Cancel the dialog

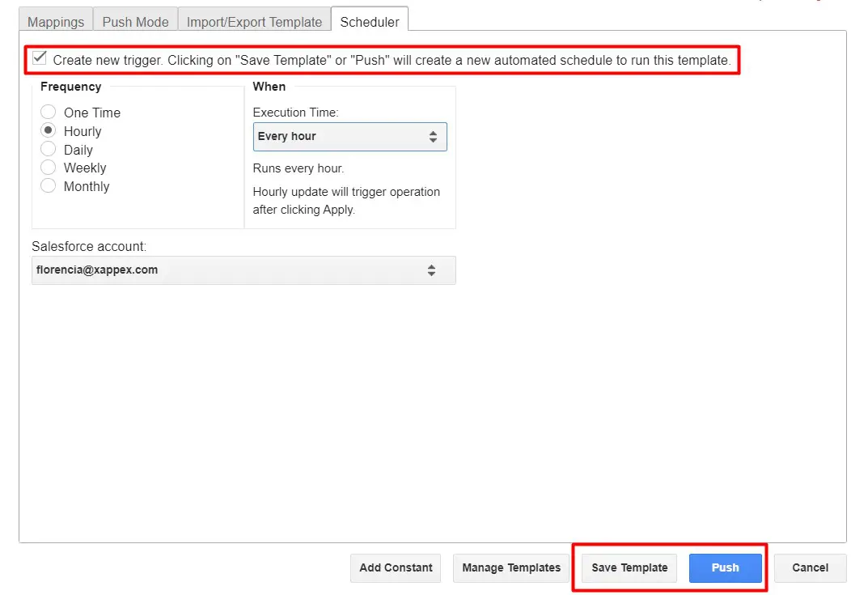click(x=810, y=568)
